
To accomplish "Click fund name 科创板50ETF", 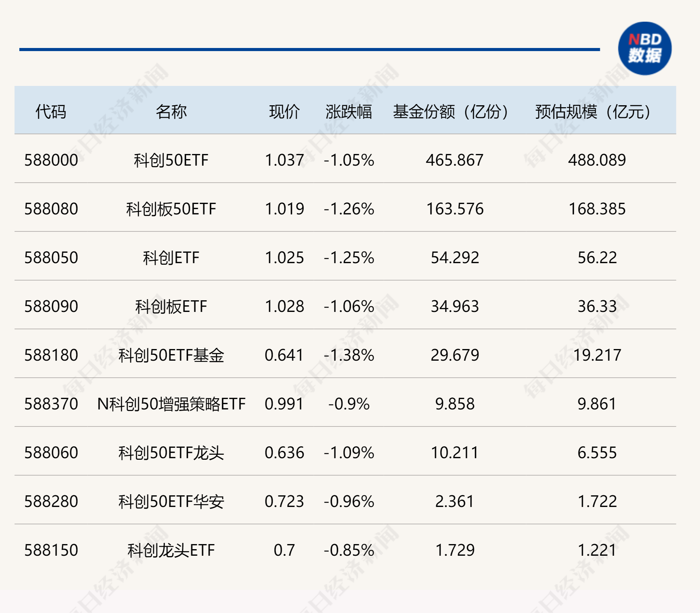I will point(171,209).
